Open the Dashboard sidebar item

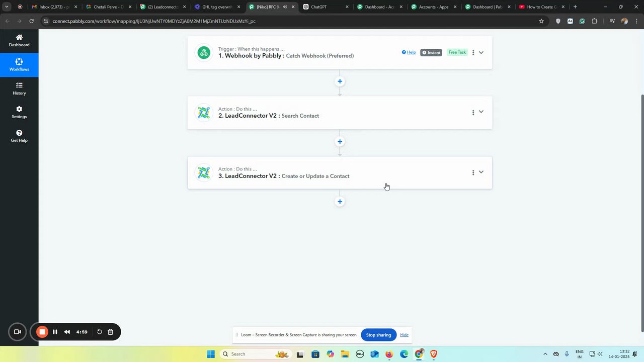[19, 41]
